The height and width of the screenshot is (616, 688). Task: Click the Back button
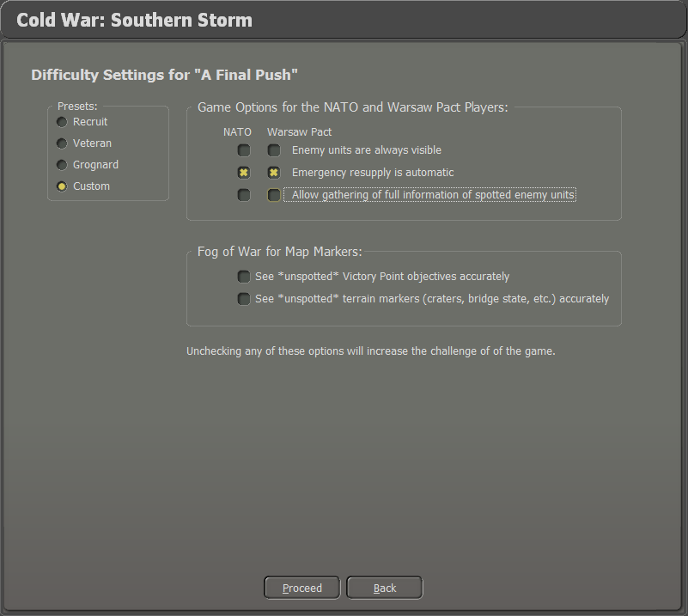[x=385, y=588]
